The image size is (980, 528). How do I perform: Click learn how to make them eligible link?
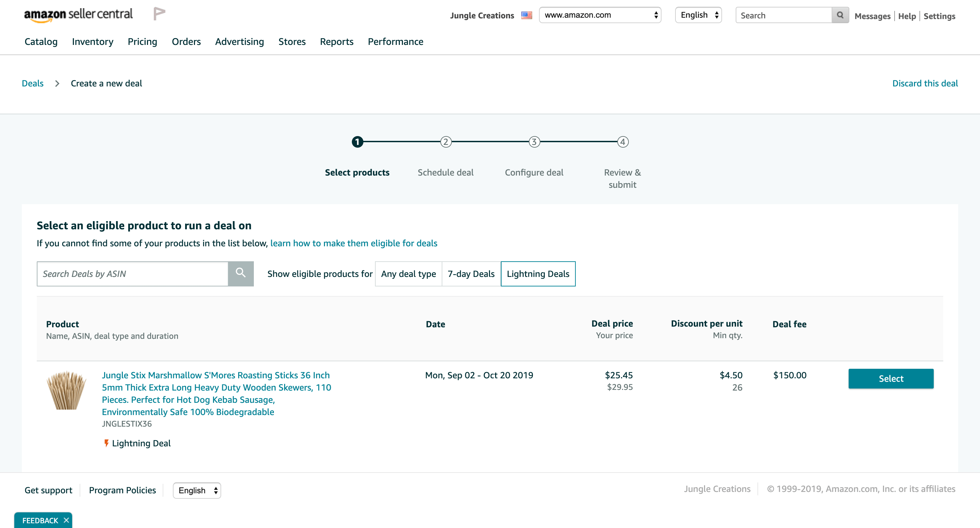[353, 242]
